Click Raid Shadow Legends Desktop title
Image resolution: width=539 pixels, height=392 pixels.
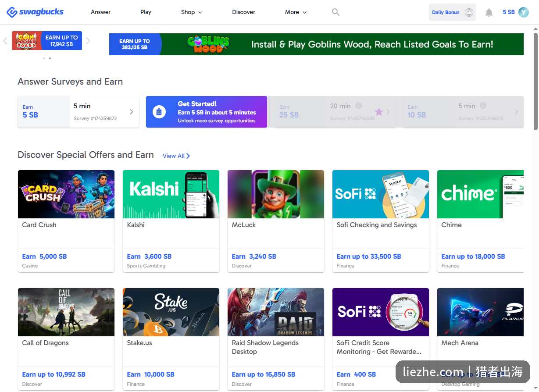(x=265, y=347)
